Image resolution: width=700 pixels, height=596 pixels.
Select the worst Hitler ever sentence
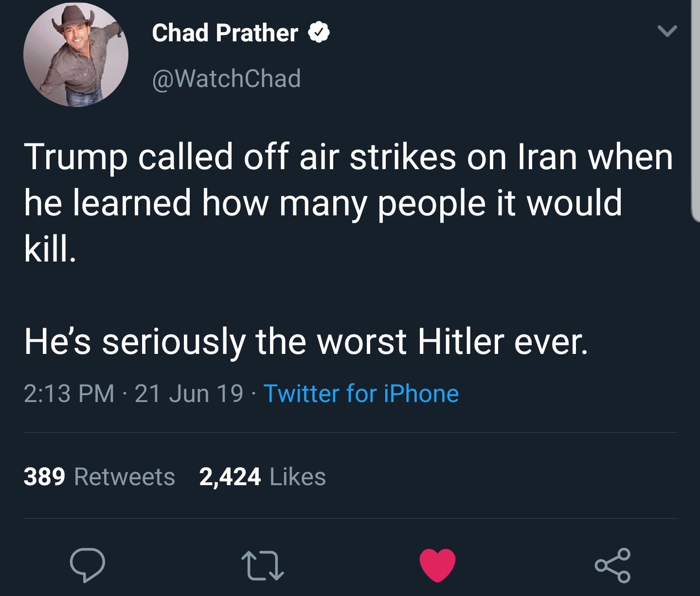(306, 341)
